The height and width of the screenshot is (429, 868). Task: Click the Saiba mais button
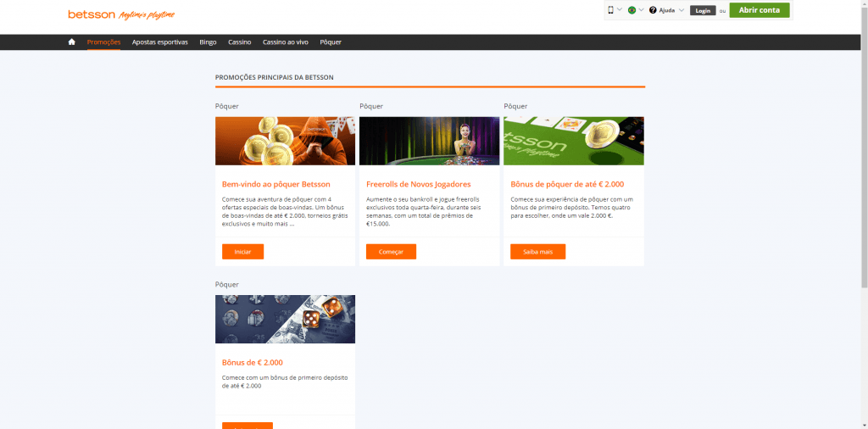click(538, 251)
